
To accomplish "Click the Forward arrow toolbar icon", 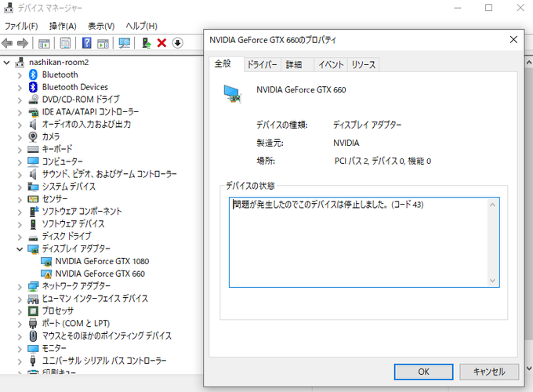I will coord(23,43).
